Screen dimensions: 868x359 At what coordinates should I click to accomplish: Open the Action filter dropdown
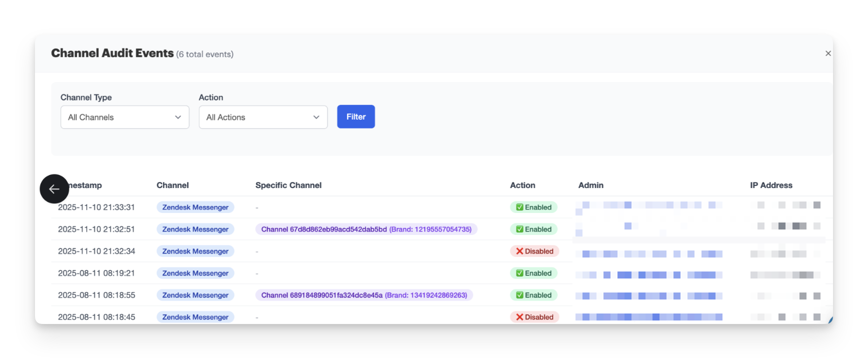coord(263,117)
